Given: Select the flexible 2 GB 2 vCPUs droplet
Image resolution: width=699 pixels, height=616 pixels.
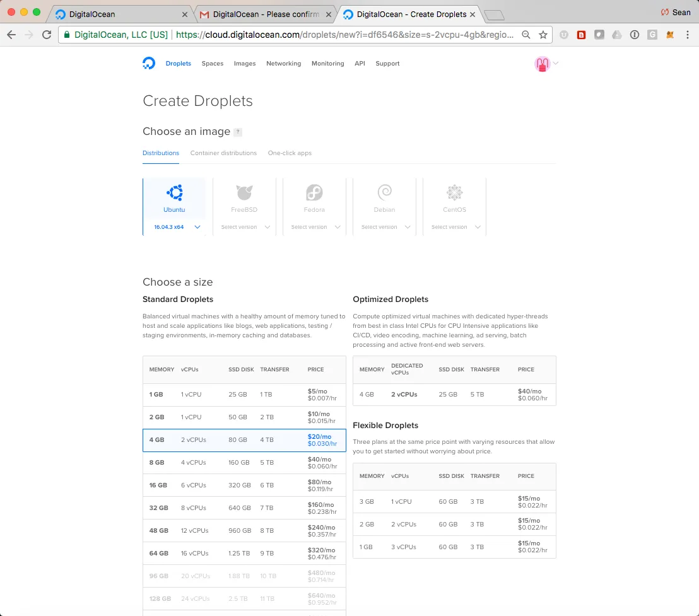Looking at the screenshot, I should (454, 524).
